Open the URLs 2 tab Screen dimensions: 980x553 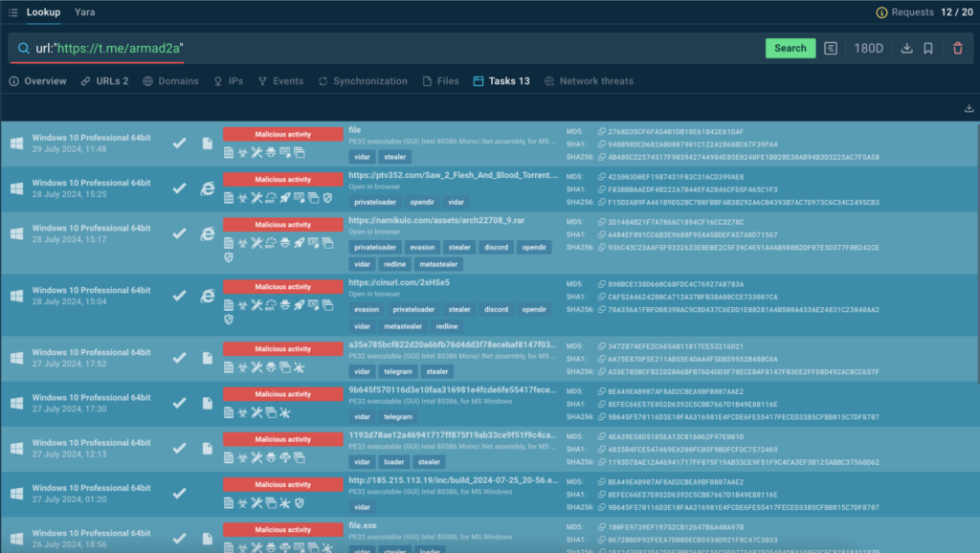coord(104,81)
